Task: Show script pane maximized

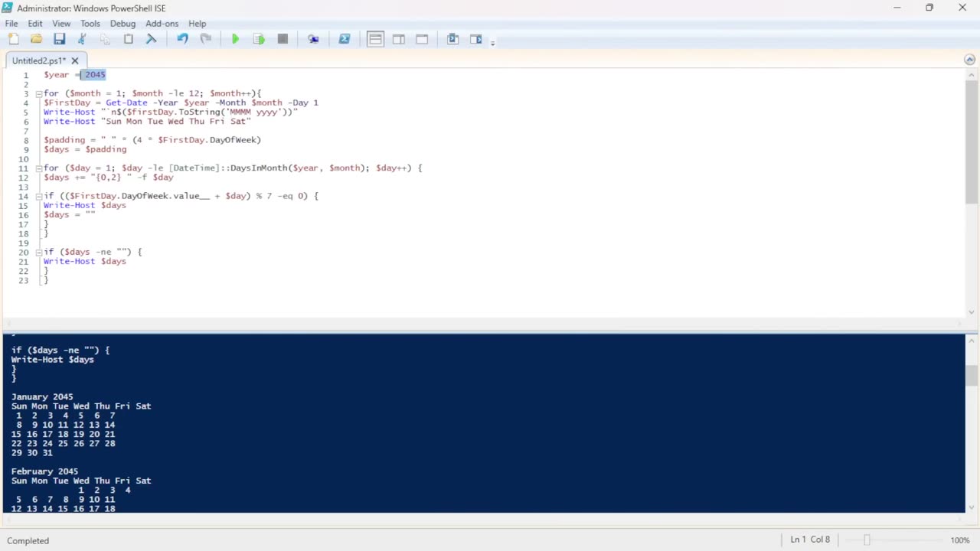Action: pos(422,39)
